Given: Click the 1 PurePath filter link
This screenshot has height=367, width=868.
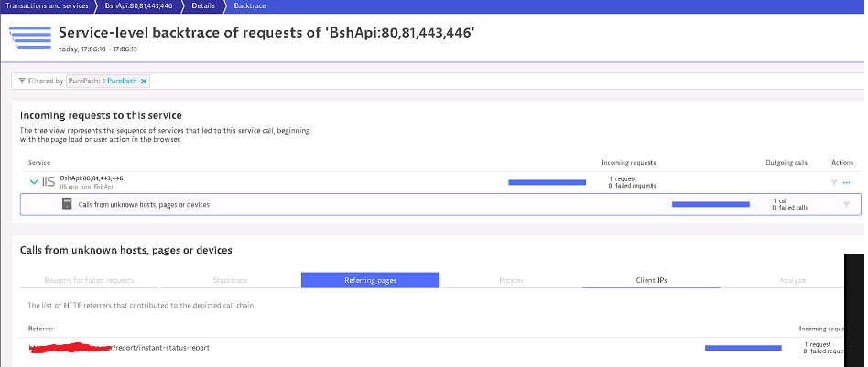Looking at the screenshot, I should click(x=118, y=81).
